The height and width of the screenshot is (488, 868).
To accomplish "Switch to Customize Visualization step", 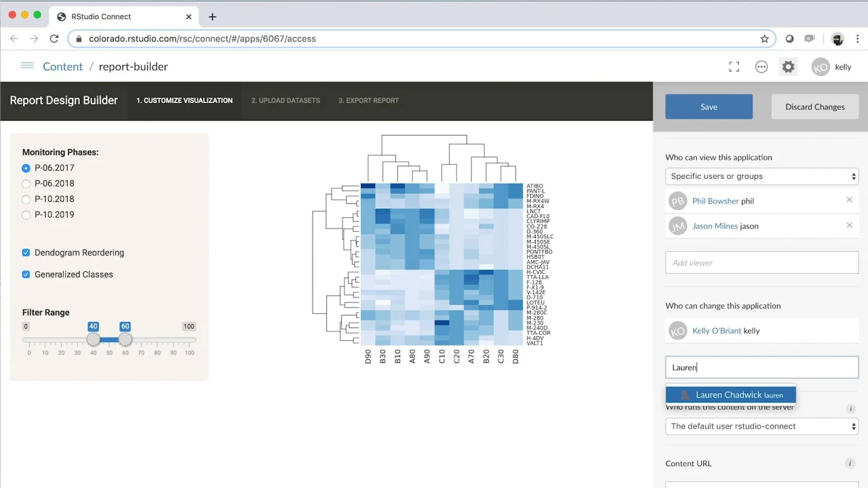I will [x=184, y=100].
